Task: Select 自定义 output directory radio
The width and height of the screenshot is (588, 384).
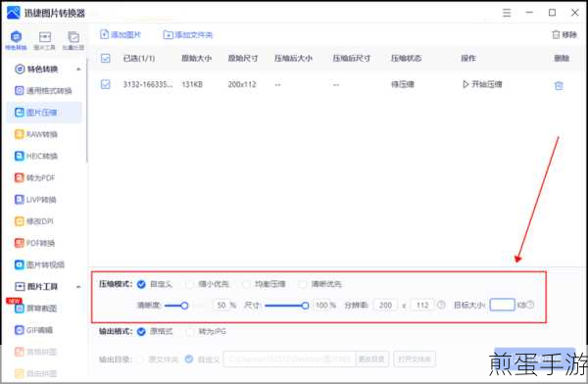Action: pyautogui.click(x=189, y=360)
